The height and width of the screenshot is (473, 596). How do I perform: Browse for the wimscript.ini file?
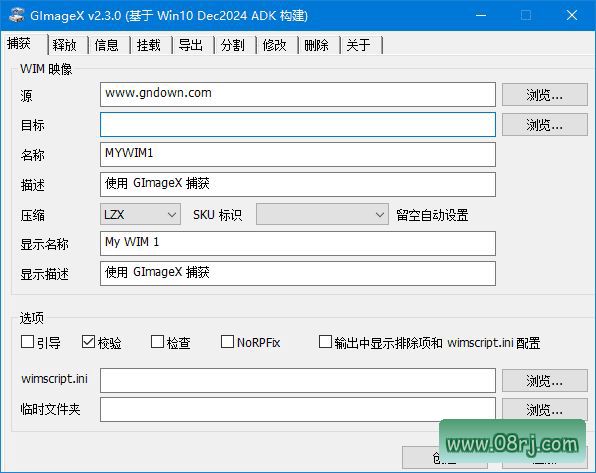545,381
